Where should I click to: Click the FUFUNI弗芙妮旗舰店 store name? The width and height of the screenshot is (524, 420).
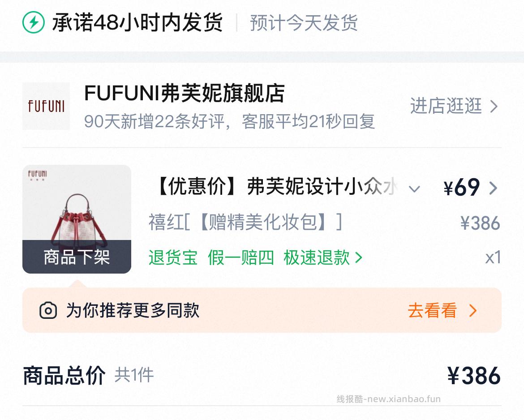click(184, 95)
